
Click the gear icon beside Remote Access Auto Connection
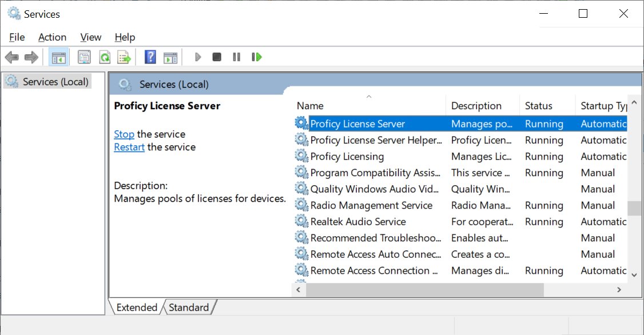[x=301, y=254]
